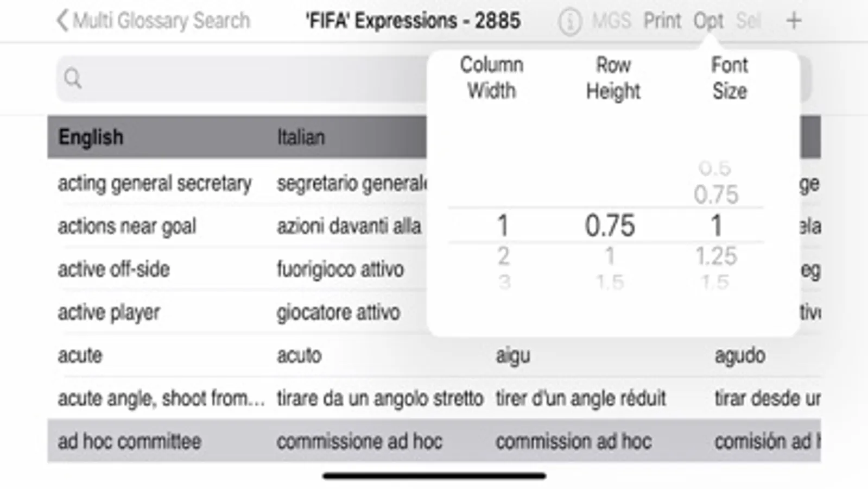Tap the 'active off-side' entry

coord(114,269)
